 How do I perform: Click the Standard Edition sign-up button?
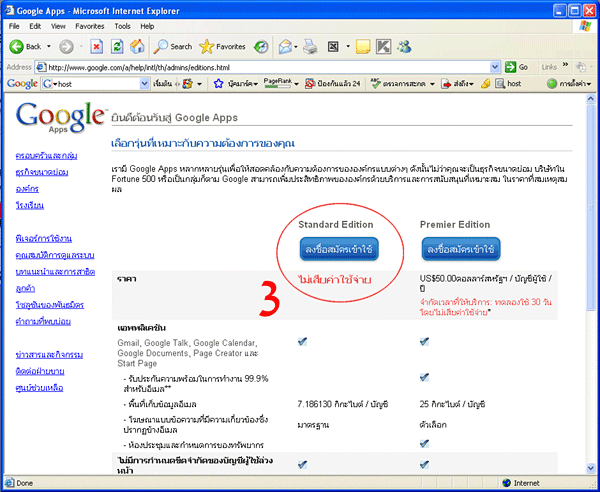(x=336, y=247)
